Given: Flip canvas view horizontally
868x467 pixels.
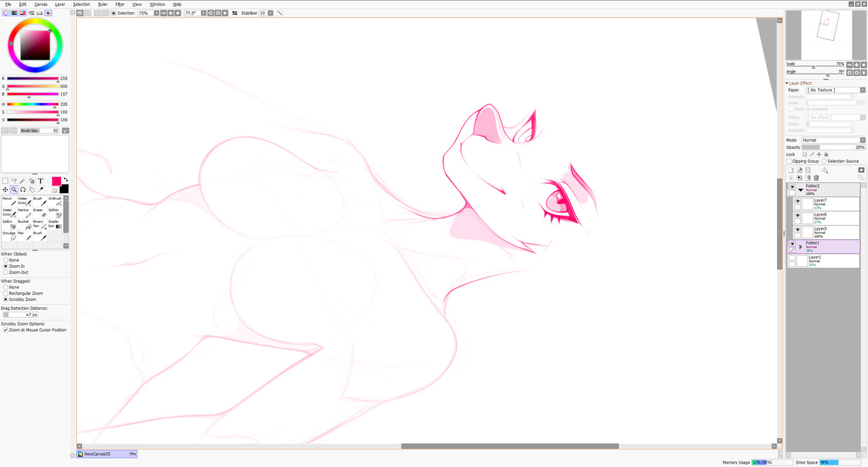Looking at the screenshot, I should (x=235, y=13).
